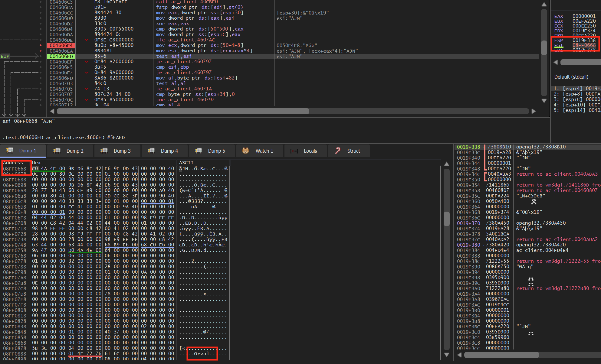This screenshot has height=364, width=601.
Task: Open the Struct tab
Action: [x=349, y=151]
